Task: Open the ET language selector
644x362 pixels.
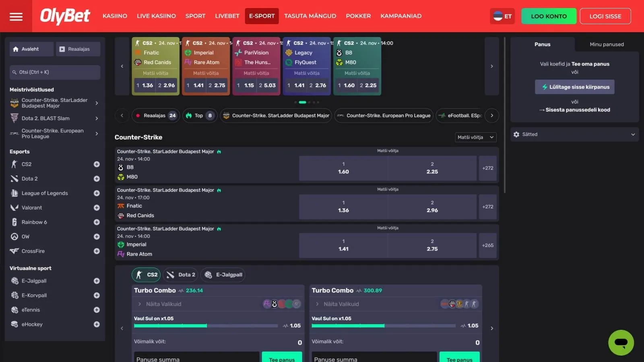Action: coord(502,16)
